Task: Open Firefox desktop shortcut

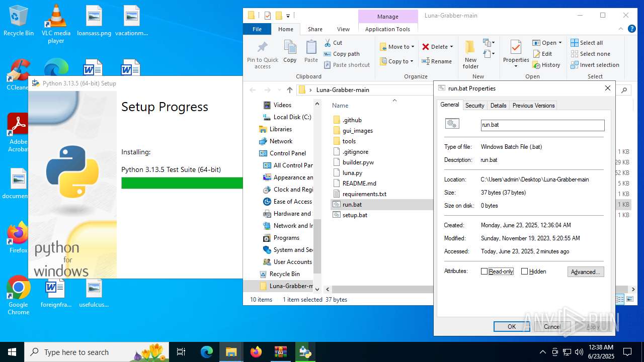Action: click(x=19, y=237)
